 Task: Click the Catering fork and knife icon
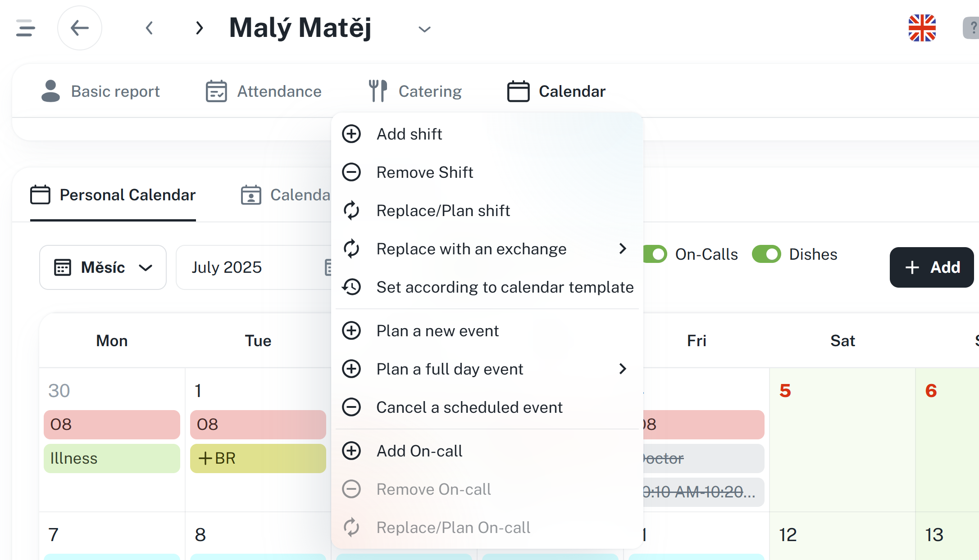pyautogui.click(x=378, y=91)
